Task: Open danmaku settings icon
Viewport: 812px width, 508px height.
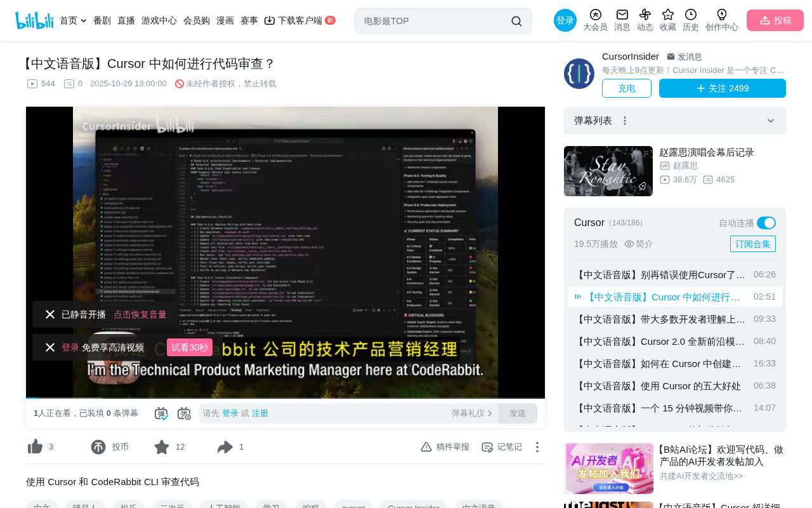Action: click(184, 413)
